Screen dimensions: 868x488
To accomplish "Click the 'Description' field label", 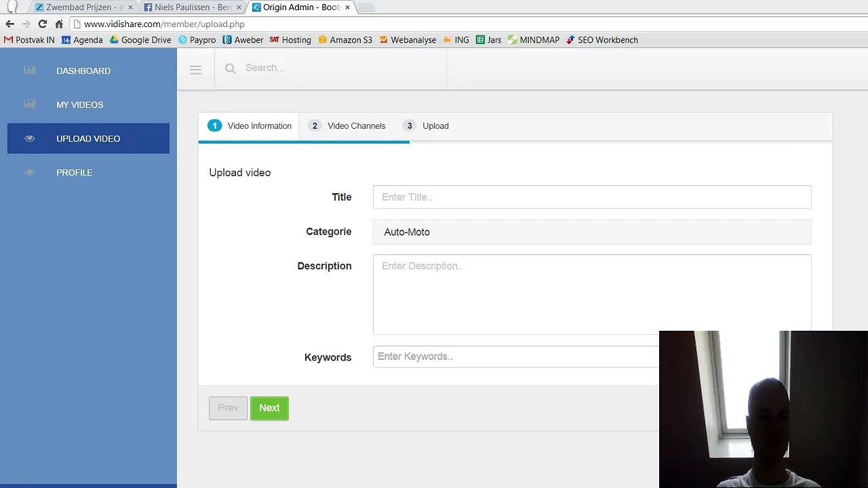I will tap(324, 266).
